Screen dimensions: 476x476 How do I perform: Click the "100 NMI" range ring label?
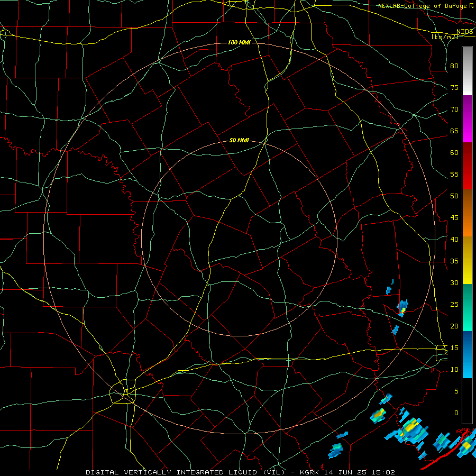239,42
